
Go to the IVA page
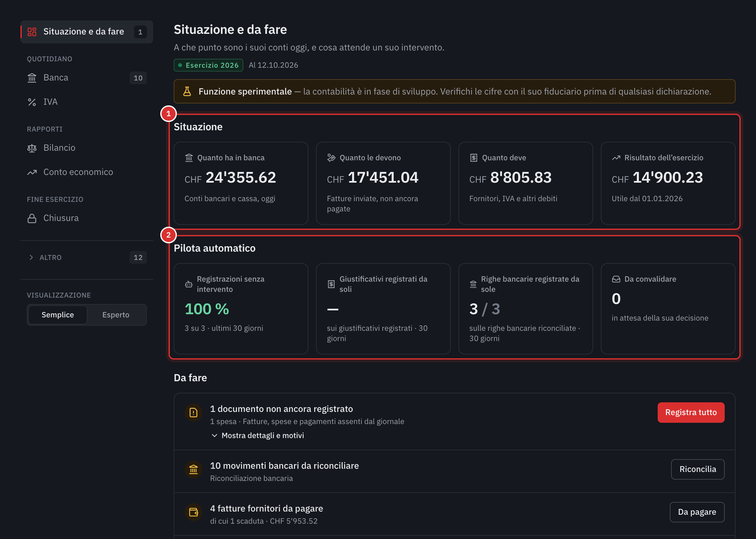point(87,102)
